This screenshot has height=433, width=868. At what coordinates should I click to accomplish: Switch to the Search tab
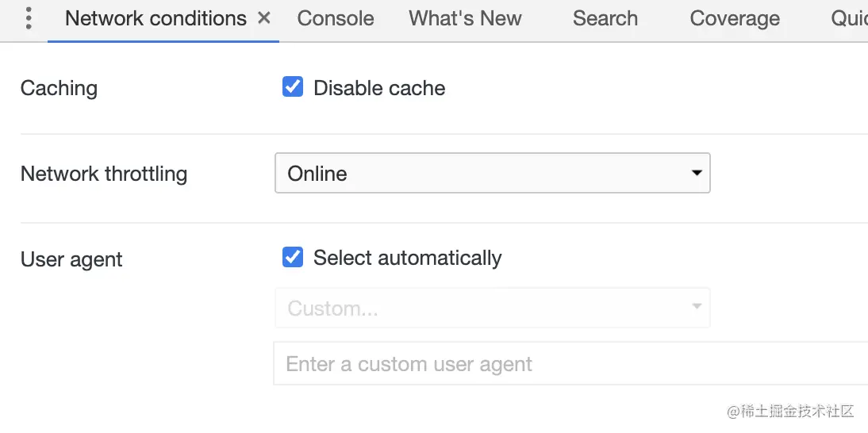pyautogui.click(x=605, y=18)
